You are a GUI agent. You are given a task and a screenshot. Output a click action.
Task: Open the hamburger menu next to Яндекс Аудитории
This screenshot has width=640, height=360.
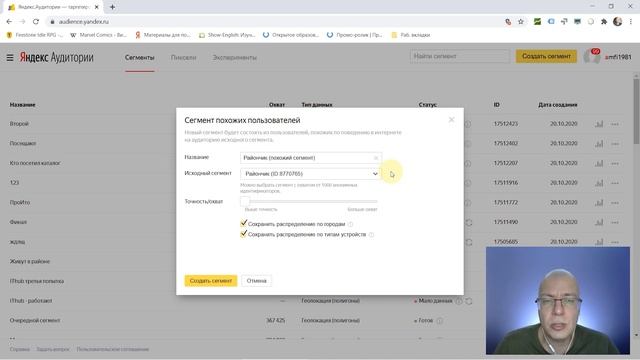pyautogui.click(x=10, y=58)
